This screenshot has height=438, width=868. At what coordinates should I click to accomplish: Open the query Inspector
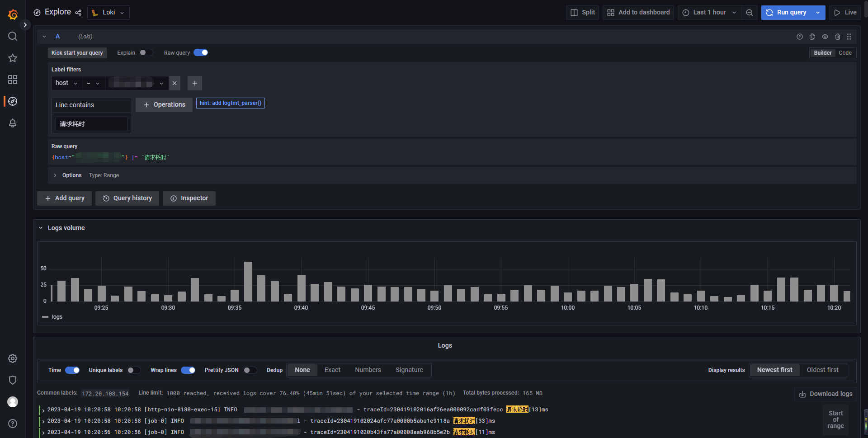click(189, 198)
